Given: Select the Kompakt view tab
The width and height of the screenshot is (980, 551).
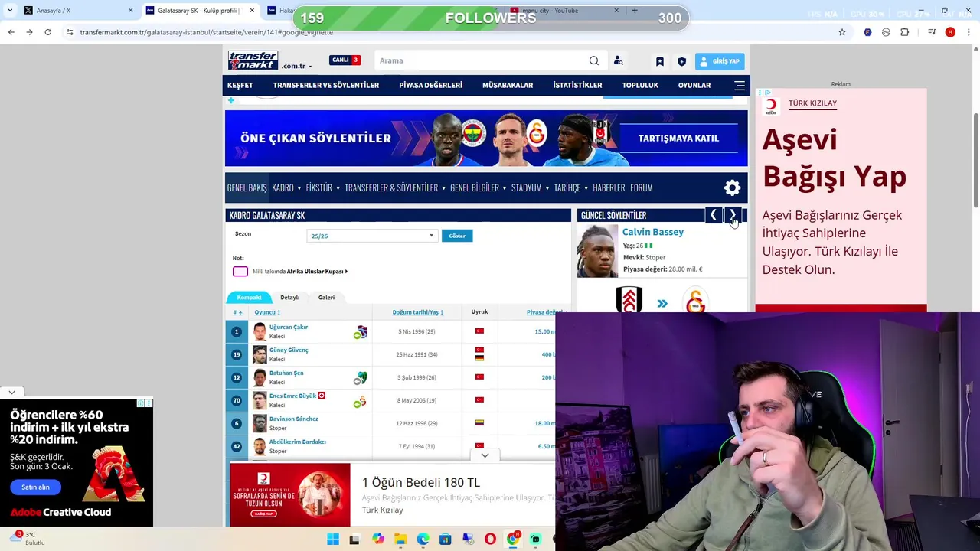Looking at the screenshot, I should (x=249, y=297).
